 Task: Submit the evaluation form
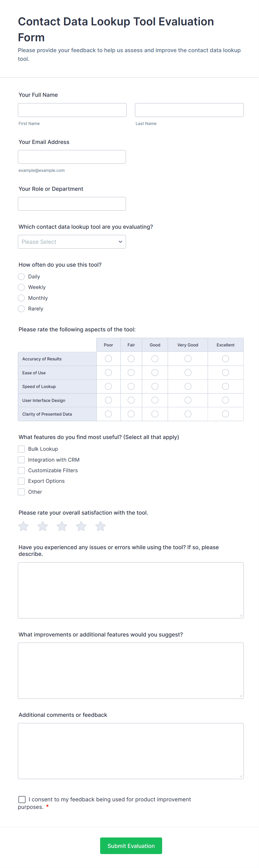click(131, 846)
